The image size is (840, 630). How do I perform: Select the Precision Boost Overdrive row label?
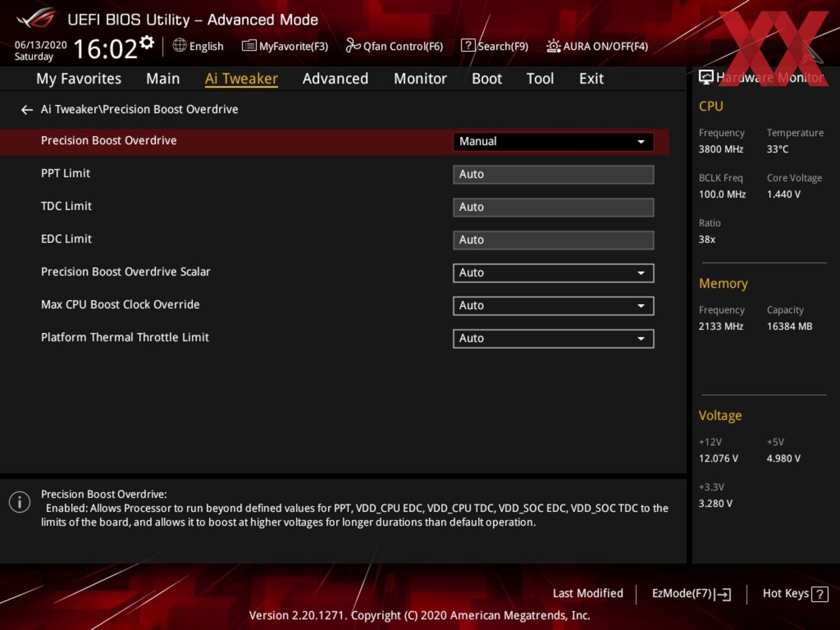[109, 141]
